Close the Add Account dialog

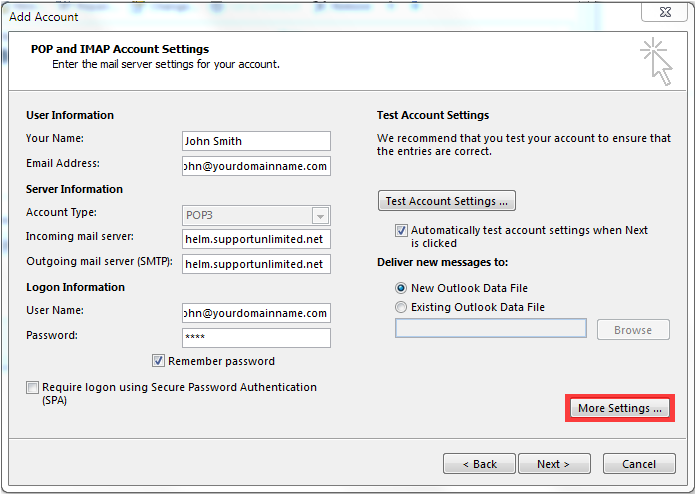(x=665, y=12)
